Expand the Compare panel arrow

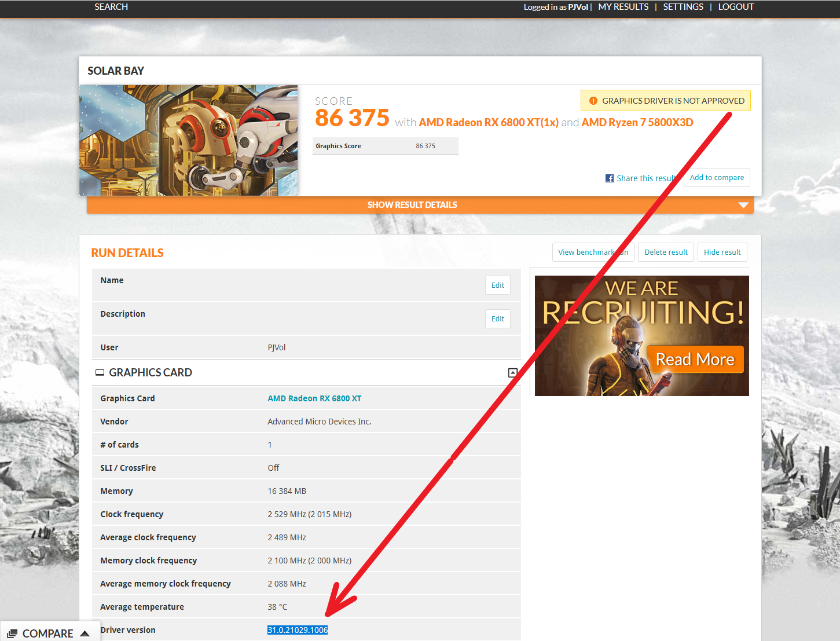tap(85, 633)
